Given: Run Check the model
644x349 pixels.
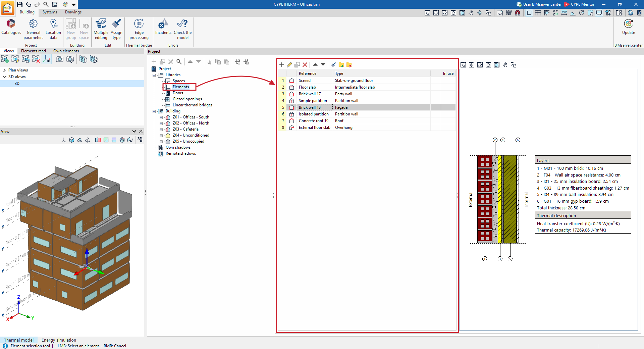Looking at the screenshot, I should coord(182,29).
